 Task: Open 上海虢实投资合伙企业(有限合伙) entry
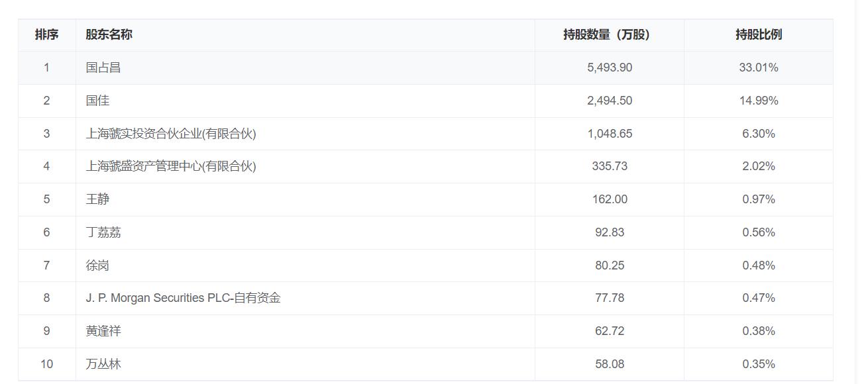(171, 134)
